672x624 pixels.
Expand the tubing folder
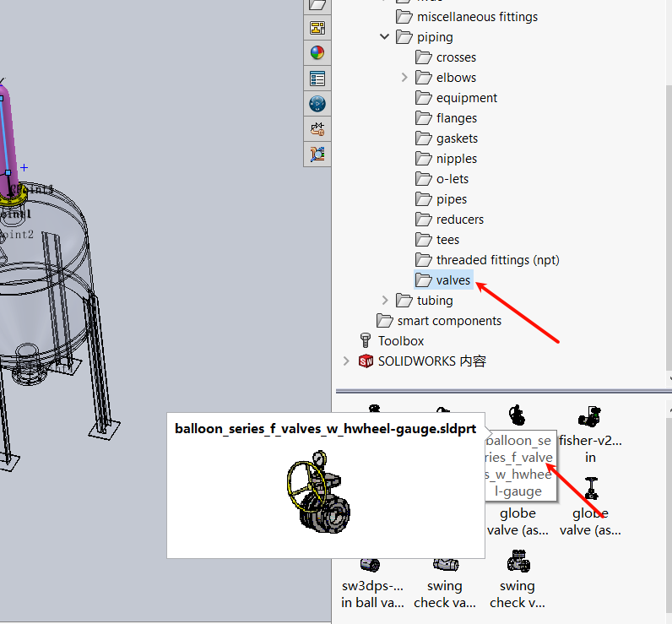(384, 301)
